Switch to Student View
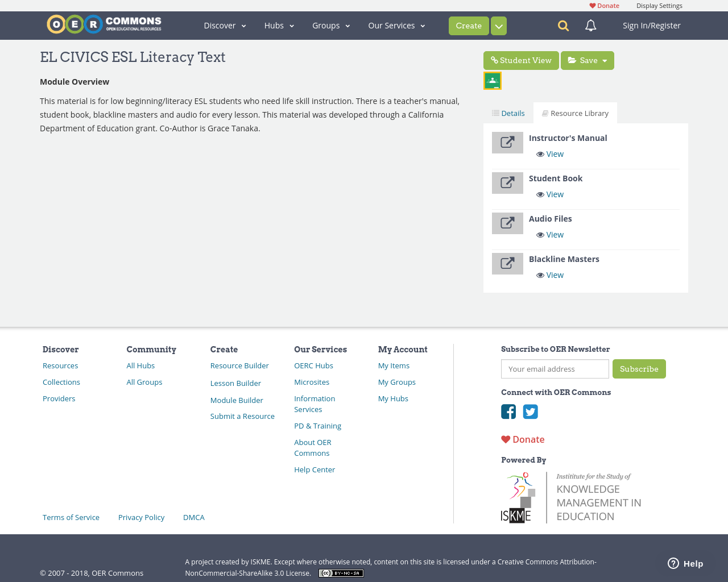The height and width of the screenshot is (582, 728). pos(521,60)
